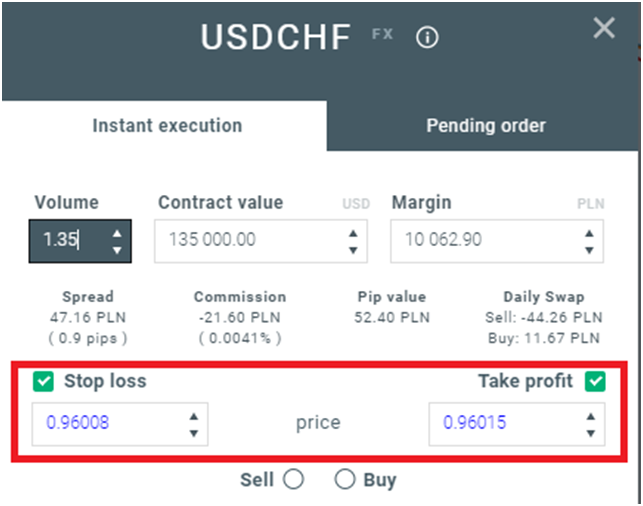Increase Volume with the up arrow
Viewport: 643px width, 506px height.
[118, 233]
